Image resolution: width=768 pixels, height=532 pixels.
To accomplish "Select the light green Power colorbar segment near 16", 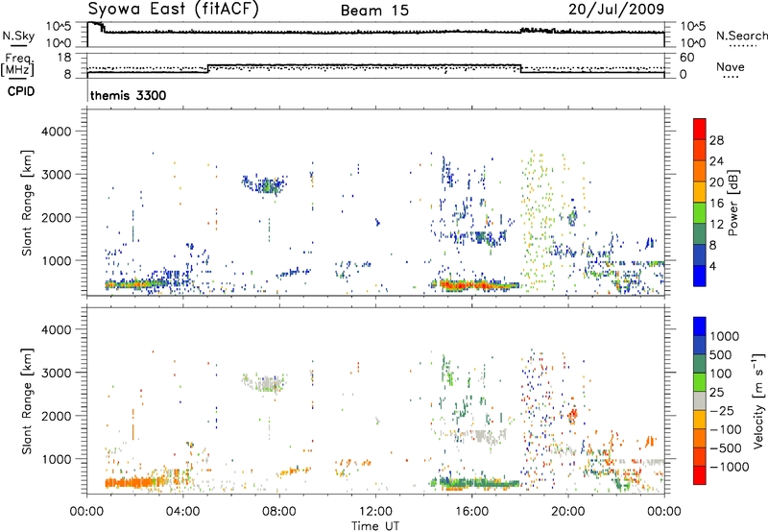I will 700,213.
